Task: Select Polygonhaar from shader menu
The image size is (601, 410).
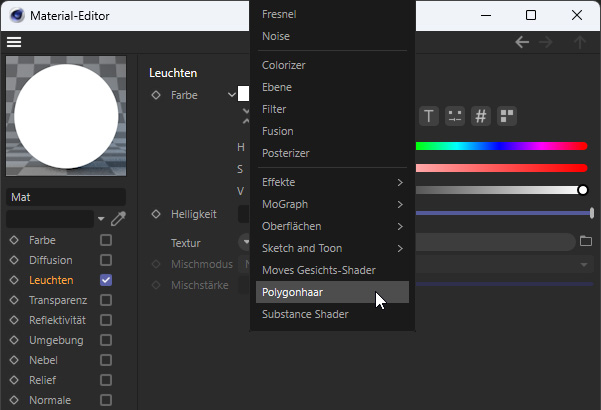Action: 332,292
